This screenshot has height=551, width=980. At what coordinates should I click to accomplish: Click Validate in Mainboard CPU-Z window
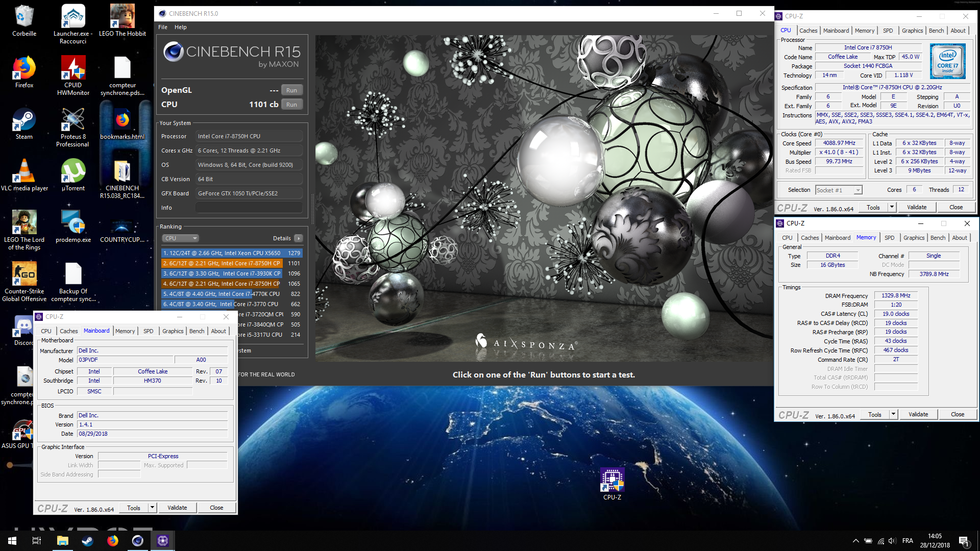tap(177, 508)
